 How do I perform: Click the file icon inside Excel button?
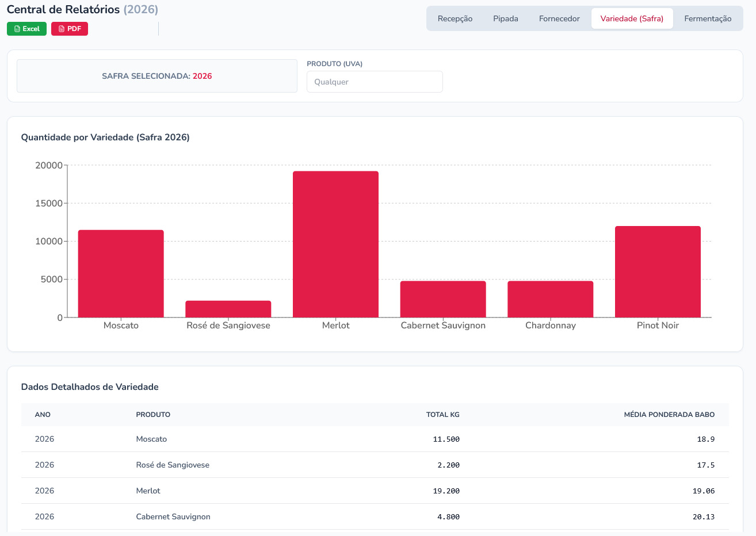coord(17,29)
